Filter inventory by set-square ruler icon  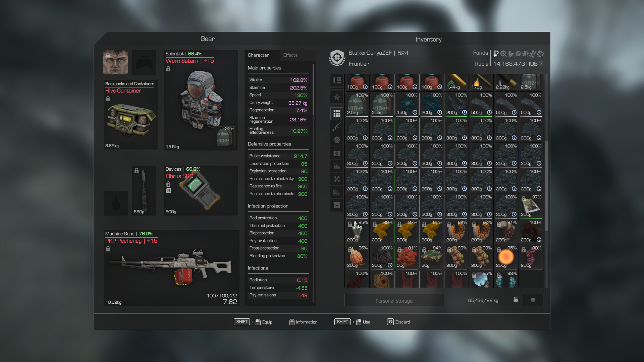(337, 192)
